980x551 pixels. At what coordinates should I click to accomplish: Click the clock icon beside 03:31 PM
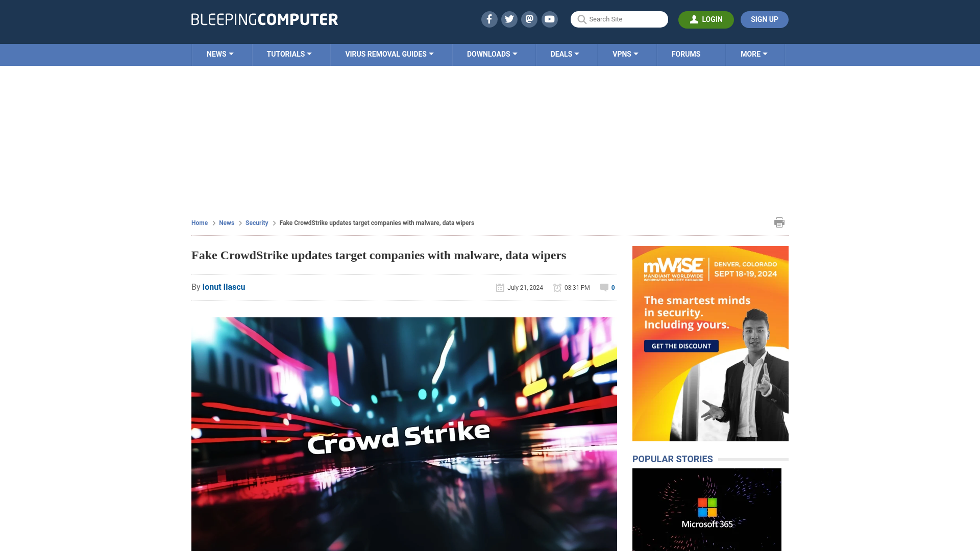pyautogui.click(x=557, y=288)
